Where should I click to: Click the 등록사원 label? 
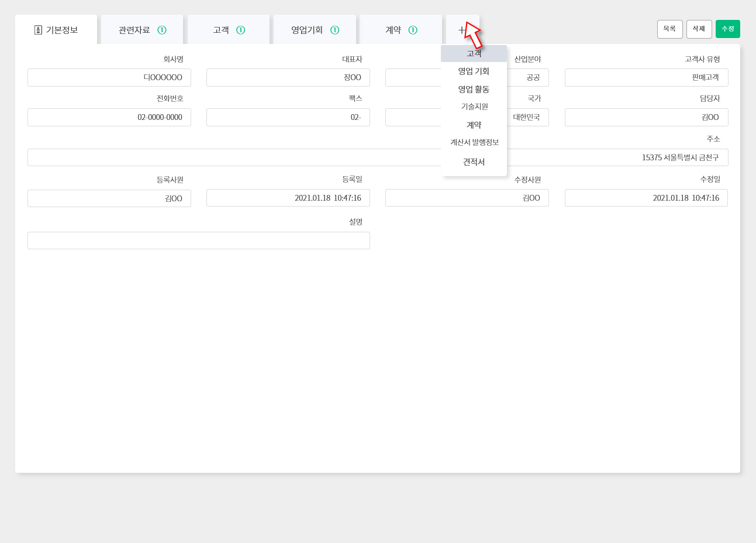pyautogui.click(x=170, y=180)
